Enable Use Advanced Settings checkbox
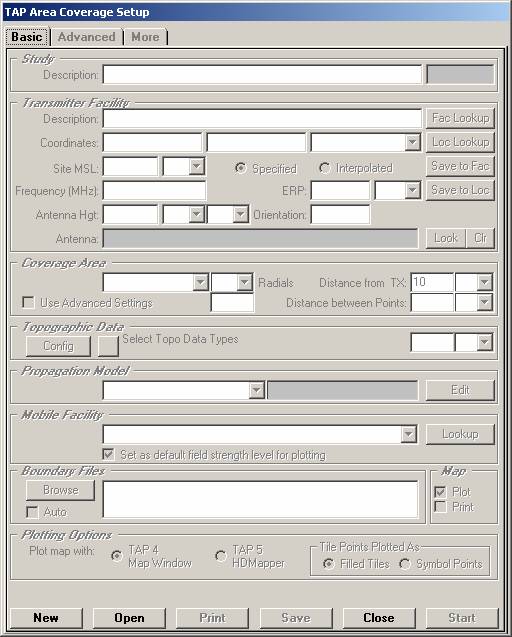Viewport: 512px width, 637px height. (28, 303)
